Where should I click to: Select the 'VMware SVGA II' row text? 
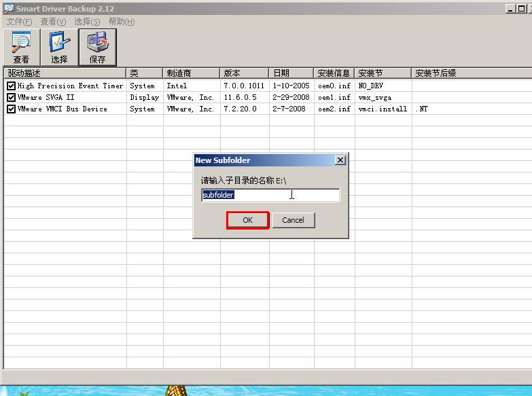pyautogui.click(x=46, y=98)
